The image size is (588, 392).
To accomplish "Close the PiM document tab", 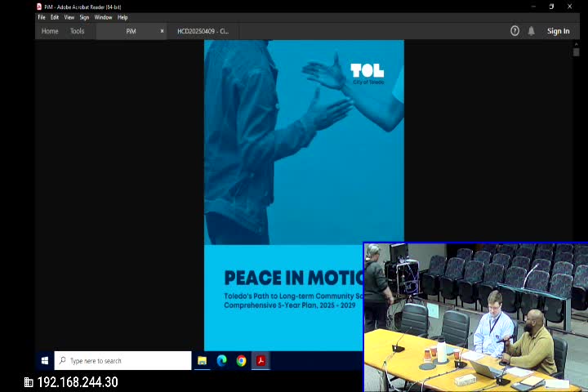I will click(x=162, y=31).
